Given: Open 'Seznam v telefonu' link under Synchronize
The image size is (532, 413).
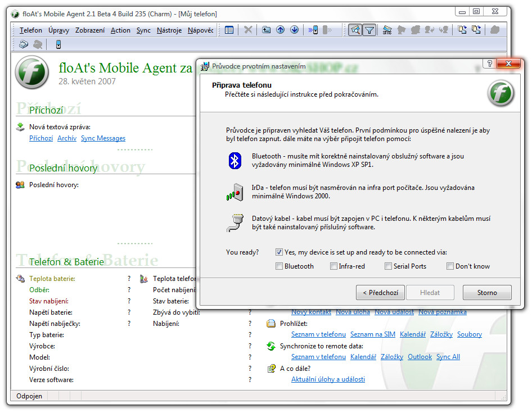Looking at the screenshot, I should (x=318, y=357).
